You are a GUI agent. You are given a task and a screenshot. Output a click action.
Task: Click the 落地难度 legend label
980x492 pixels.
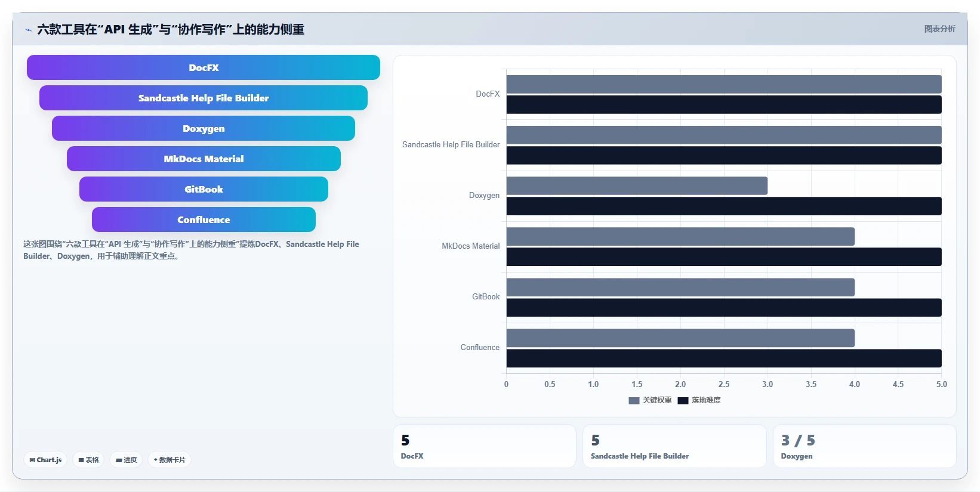706,400
